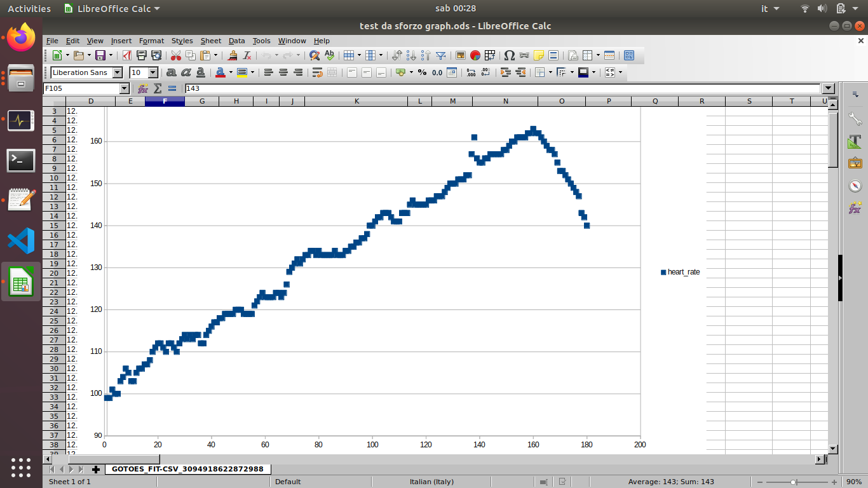
Task: Click the Default page style
Action: point(288,482)
